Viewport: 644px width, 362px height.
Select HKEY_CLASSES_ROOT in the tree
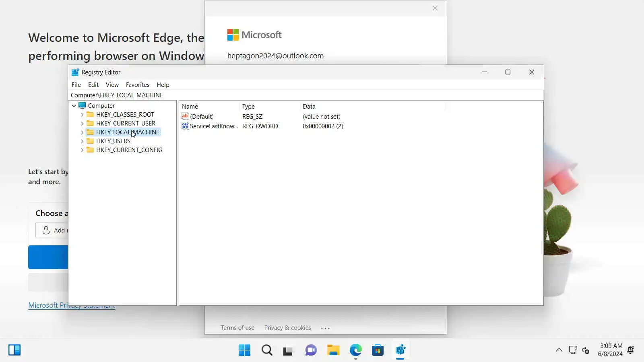(x=125, y=115)
